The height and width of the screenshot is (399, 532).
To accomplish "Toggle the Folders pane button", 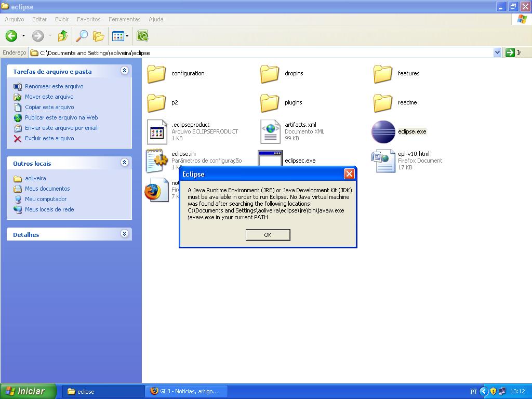I will point(98,36).
